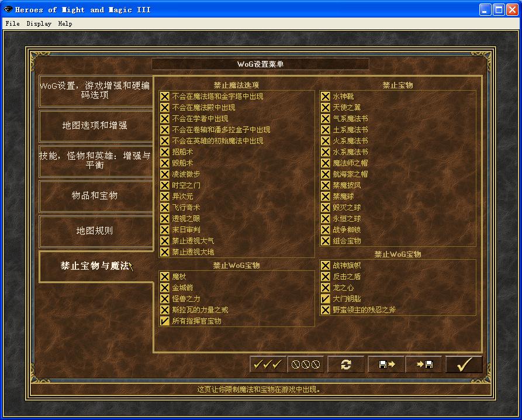
Task: Confirm with the large checkmark OK button
Action: (x=464, y=364)
